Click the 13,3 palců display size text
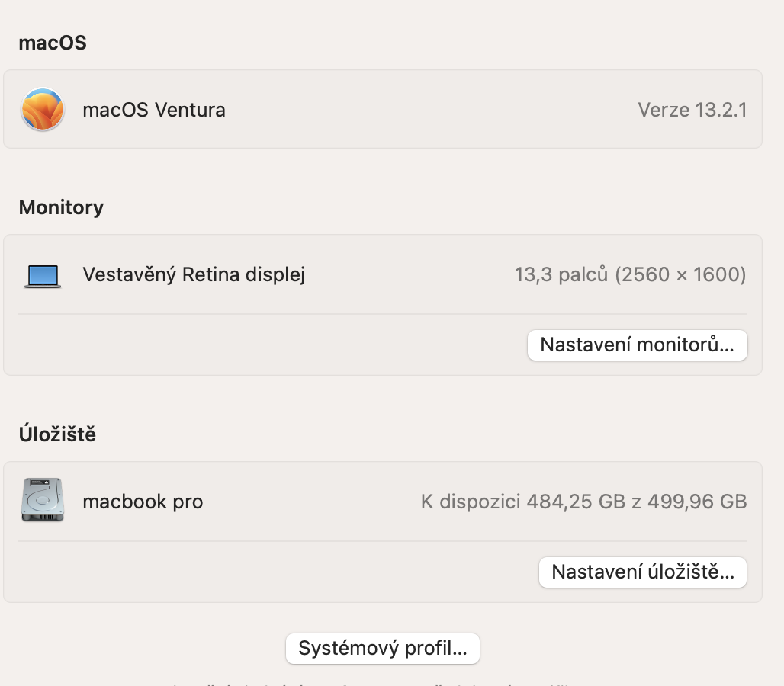Image resolution: width=784 pixels, height=686 pixels. [561, 274]
